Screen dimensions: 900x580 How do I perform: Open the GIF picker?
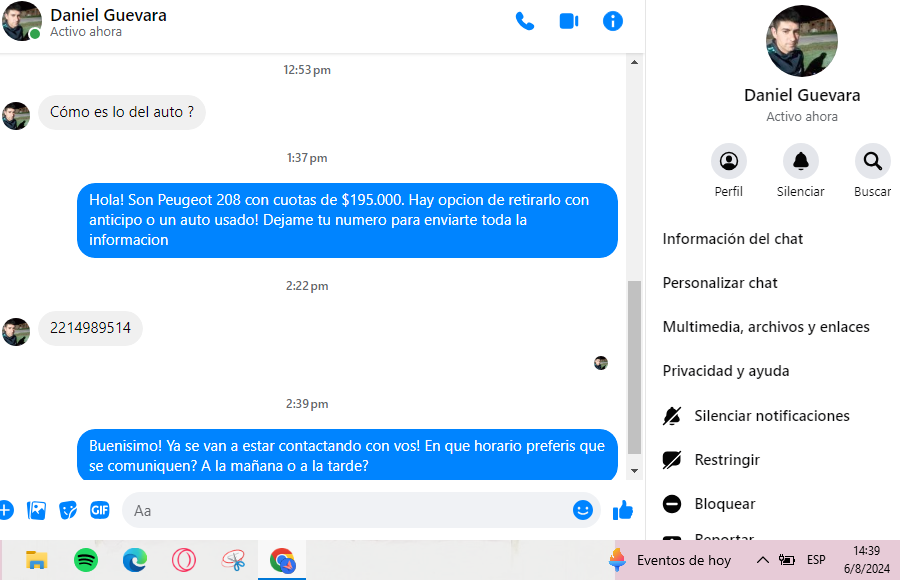[x=100, y=510]
